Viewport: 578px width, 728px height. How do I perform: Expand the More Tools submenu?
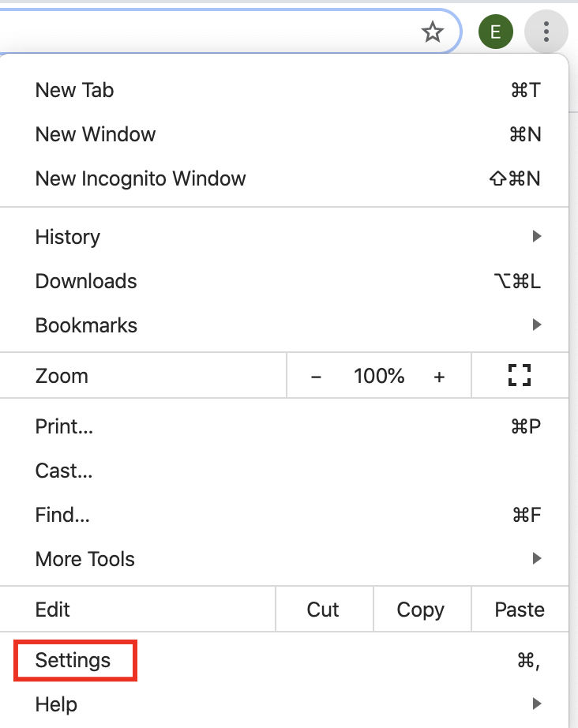coord(84,559)
